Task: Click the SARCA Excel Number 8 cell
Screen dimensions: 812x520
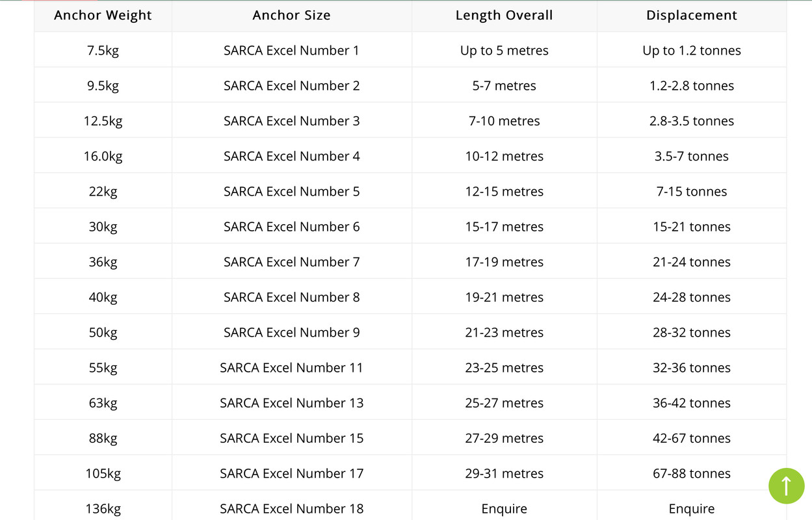Action: click(292, 296)
